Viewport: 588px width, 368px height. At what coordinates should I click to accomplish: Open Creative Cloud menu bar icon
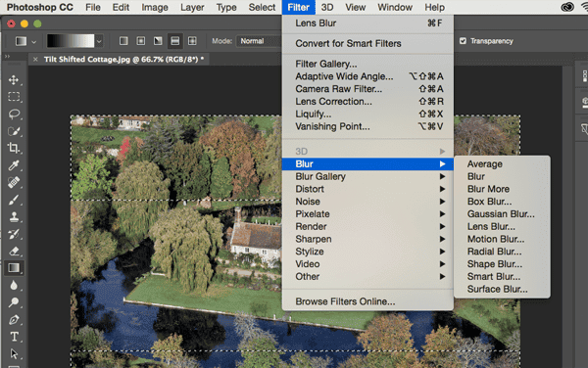pyautogui.click(x=567, y=7)
